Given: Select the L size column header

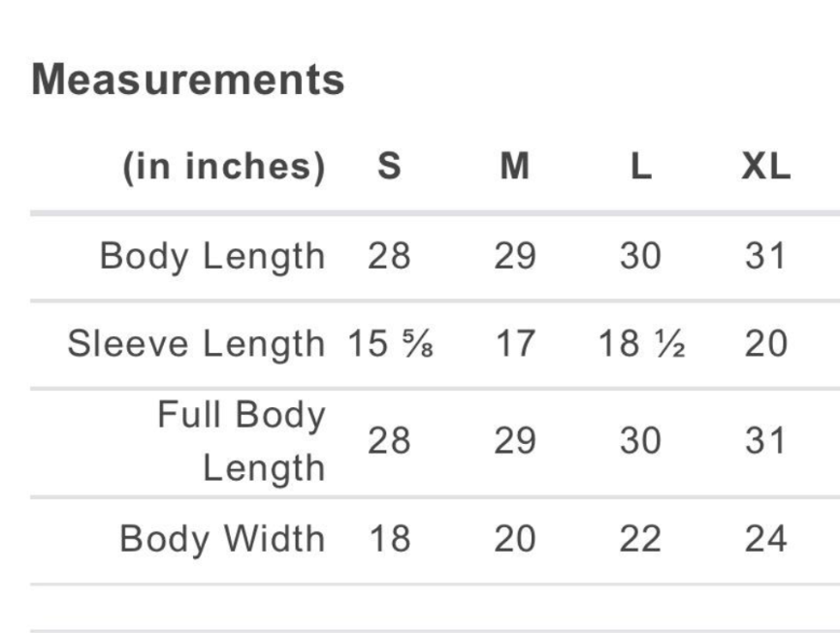Looking at the screenshot, I should coord(641,166).
